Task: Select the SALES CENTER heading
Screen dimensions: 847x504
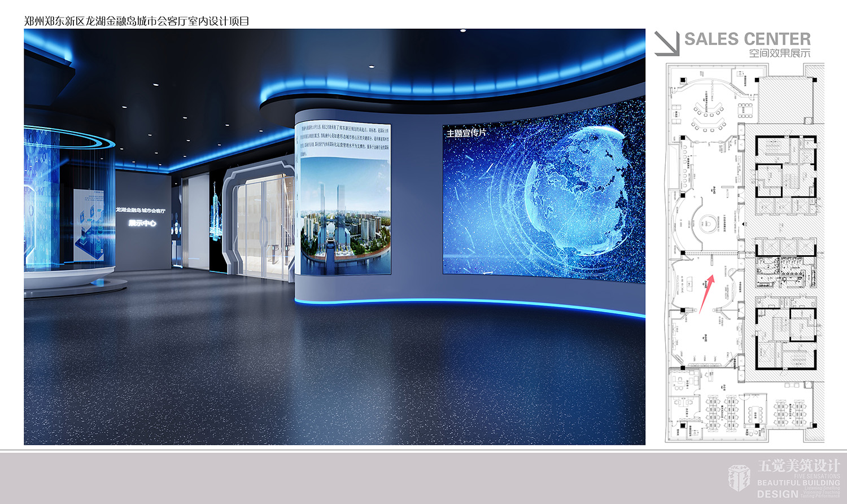Action: point(747,39)
